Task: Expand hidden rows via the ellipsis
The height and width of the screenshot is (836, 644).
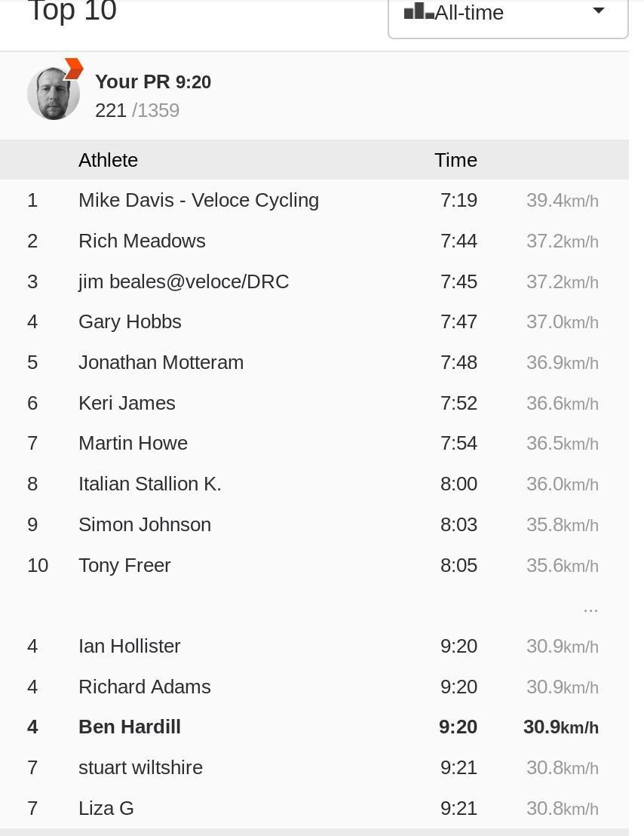Action: click(590, 607)
